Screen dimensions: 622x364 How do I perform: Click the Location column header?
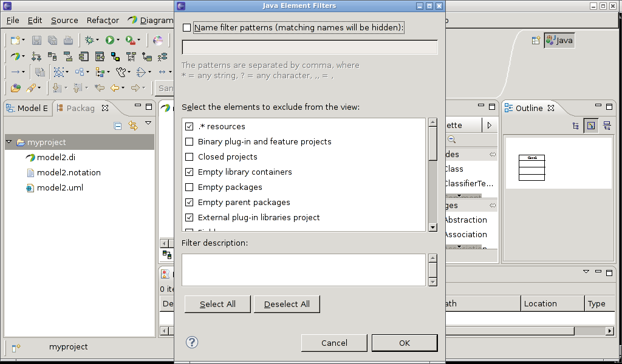tap(552, 303)
